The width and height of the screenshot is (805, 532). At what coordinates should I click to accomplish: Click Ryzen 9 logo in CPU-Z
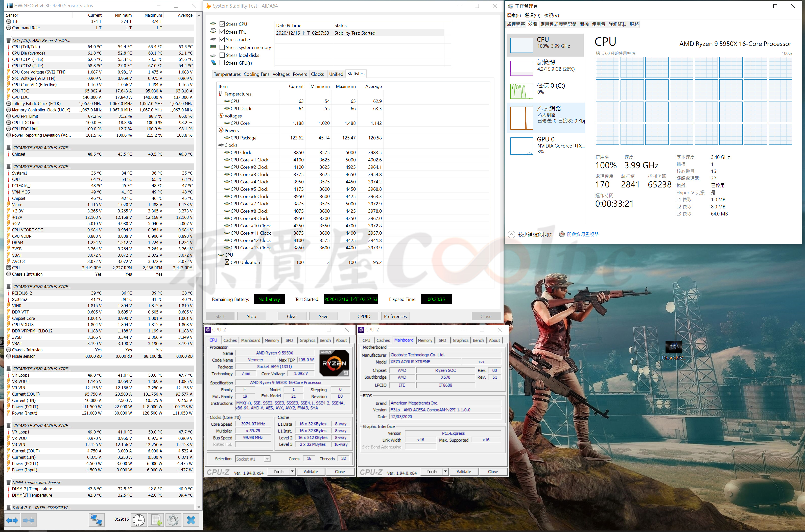click(334, 363)
